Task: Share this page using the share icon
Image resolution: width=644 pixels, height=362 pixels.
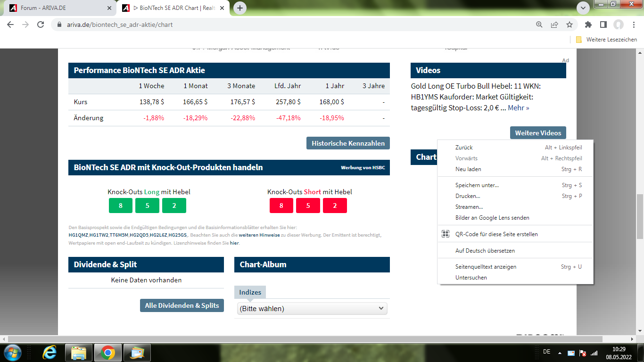Action: [x=554, y=25]
